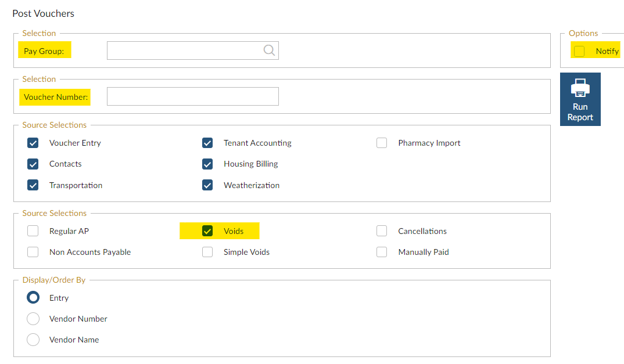Uncheck the highlighted Voids checkbox
Viewport: 624px width, 364px height.
[207, 231]
